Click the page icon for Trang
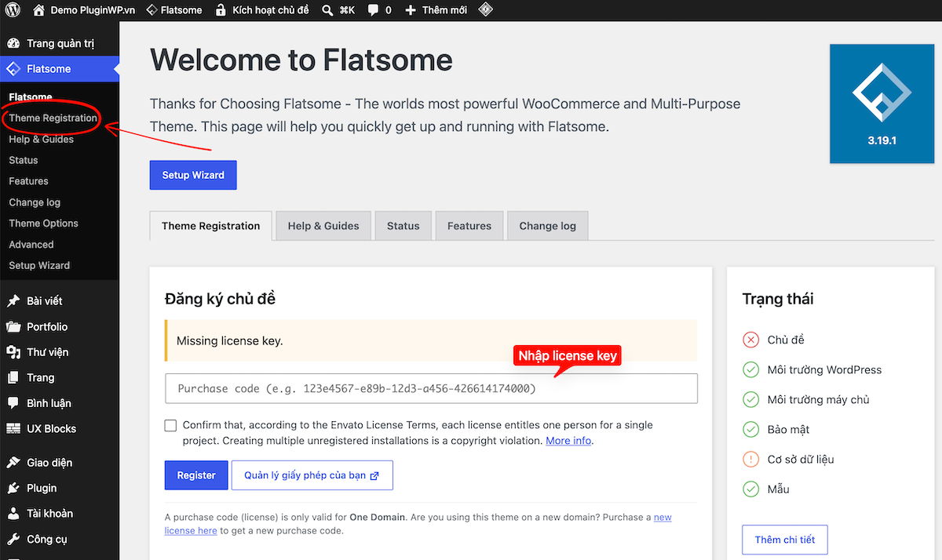942x560 pixels. 13,378
